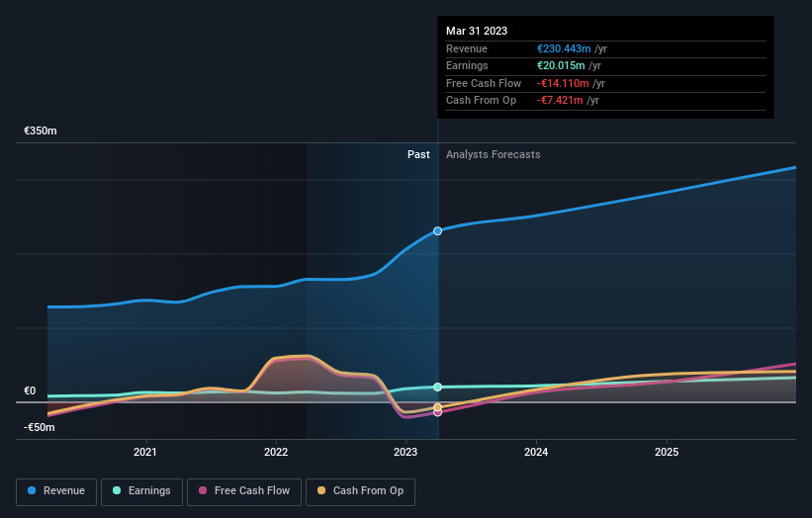812x518 pixels.
Task: Click the €350m y-axis label
Action: (x=40, y=130)
